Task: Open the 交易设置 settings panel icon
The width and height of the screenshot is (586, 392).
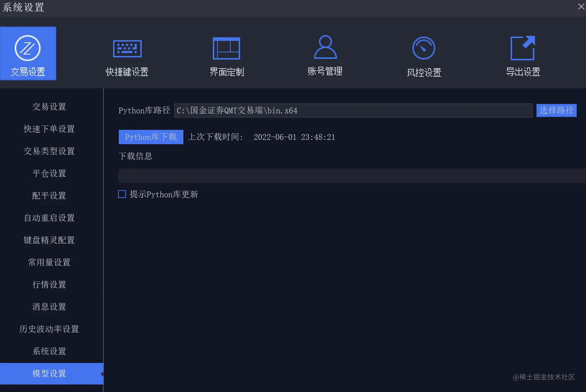Action: pyautogui.click(x=28, y=53)
